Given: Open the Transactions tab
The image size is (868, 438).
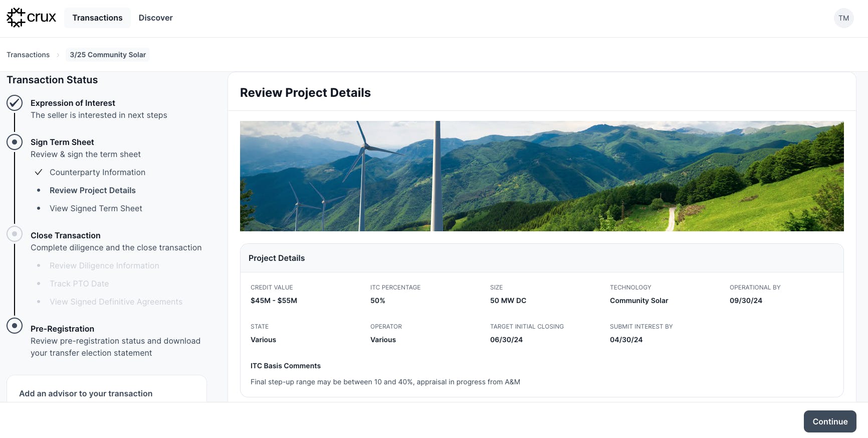Looking at the screenshot, I should click(x=97, y=18).
